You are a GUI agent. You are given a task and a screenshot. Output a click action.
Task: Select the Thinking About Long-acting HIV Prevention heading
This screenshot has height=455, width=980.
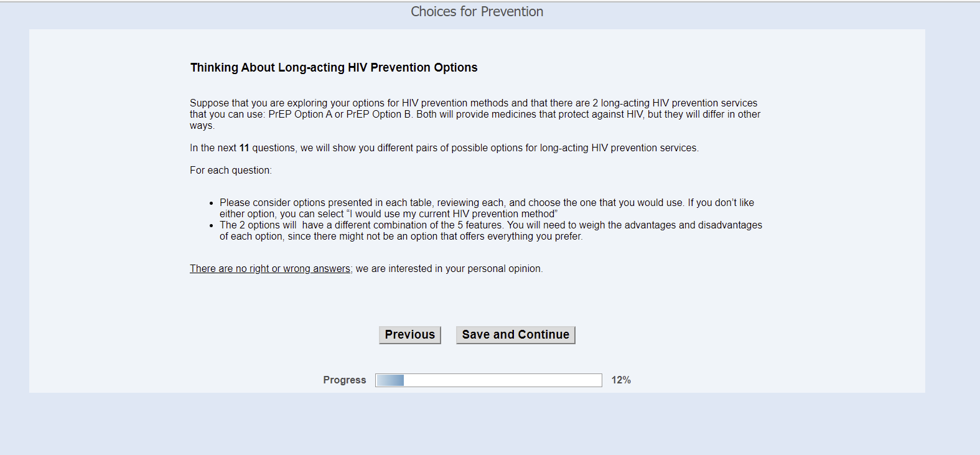click(x=334, y=68)
